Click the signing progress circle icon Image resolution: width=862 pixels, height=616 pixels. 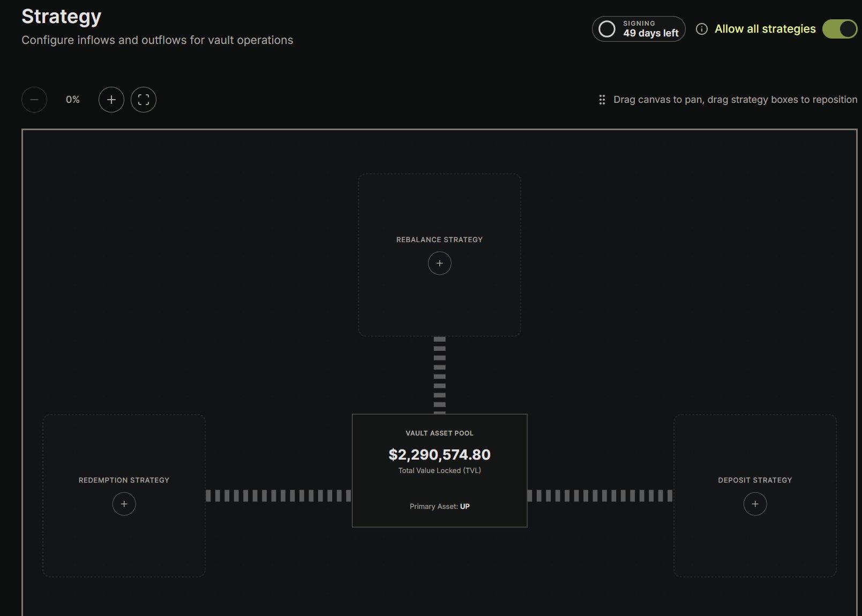click(x=607, y=29)
